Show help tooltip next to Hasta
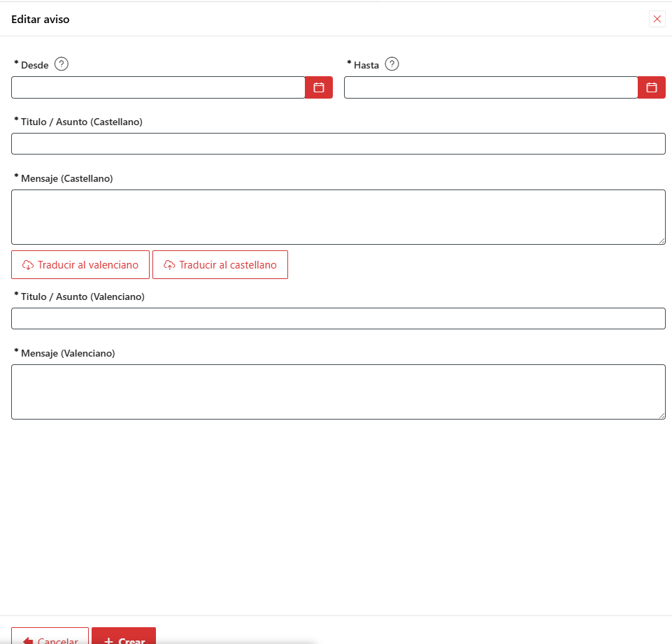 click(392, 64)
